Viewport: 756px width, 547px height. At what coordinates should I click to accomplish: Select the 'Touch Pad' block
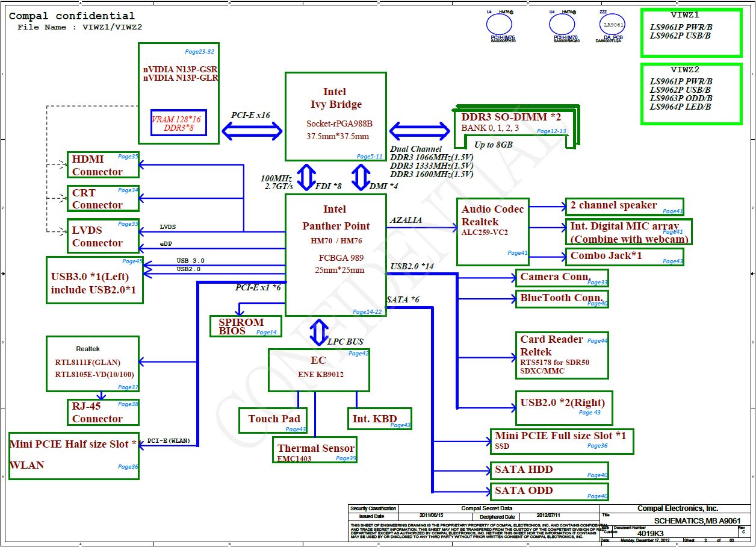point(274,420)
